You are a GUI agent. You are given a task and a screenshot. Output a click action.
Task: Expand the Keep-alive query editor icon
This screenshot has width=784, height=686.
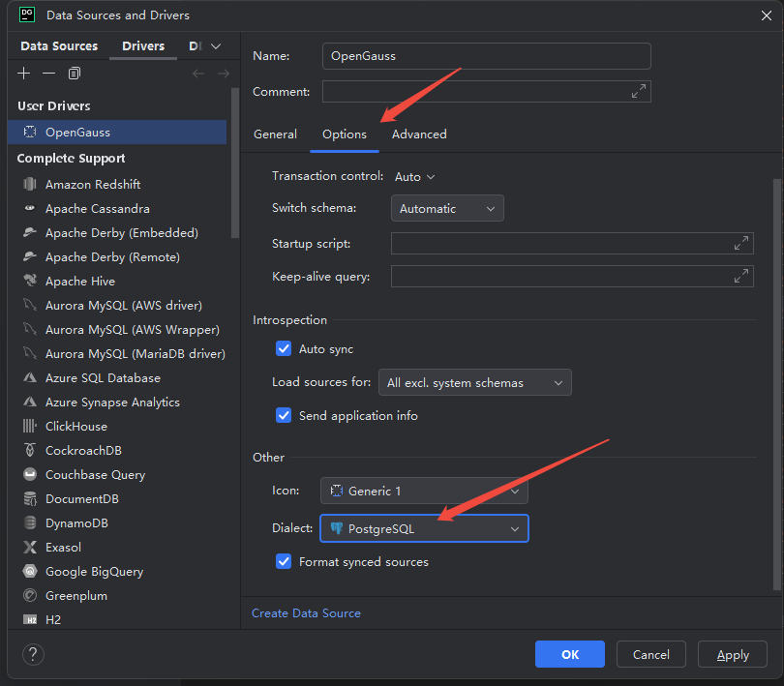[741, 276]
